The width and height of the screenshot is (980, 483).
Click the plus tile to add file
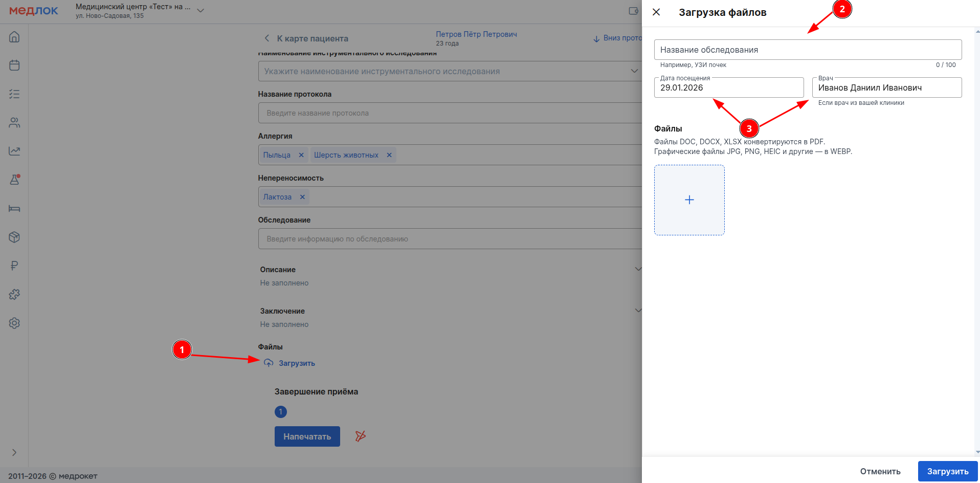click(x=689, y=200)
